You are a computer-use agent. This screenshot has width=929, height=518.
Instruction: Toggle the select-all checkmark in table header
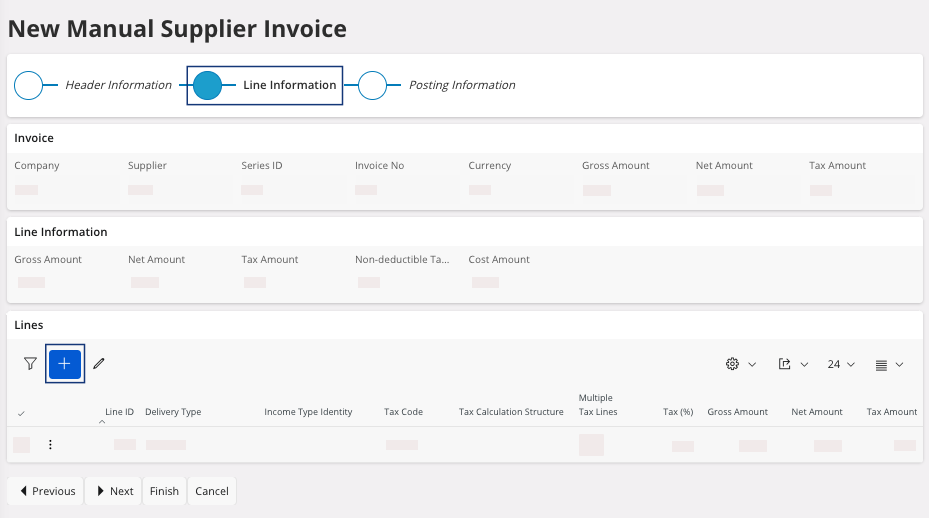(x=22, y=413)
